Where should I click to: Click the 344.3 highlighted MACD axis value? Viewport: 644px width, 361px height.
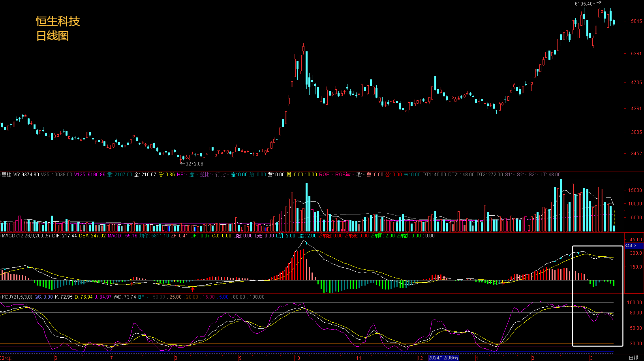[633, 246]
